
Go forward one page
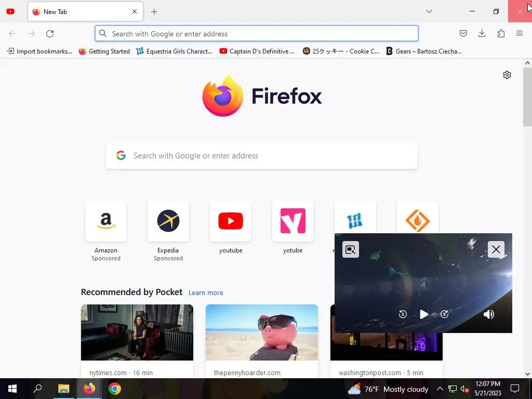point(31,34)
